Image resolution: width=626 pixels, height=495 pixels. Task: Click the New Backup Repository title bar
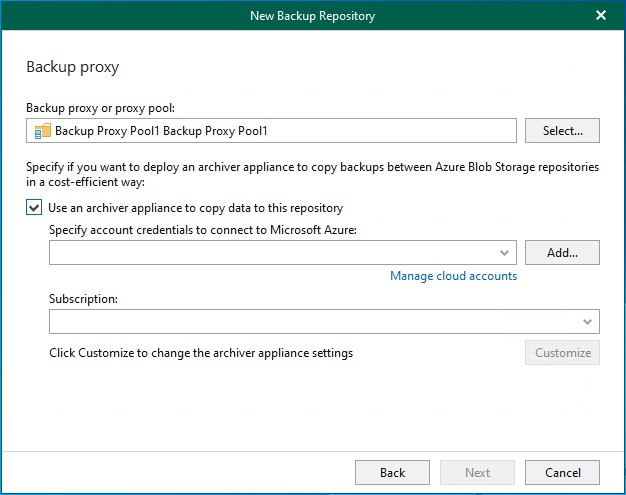[x=312, y=15]
